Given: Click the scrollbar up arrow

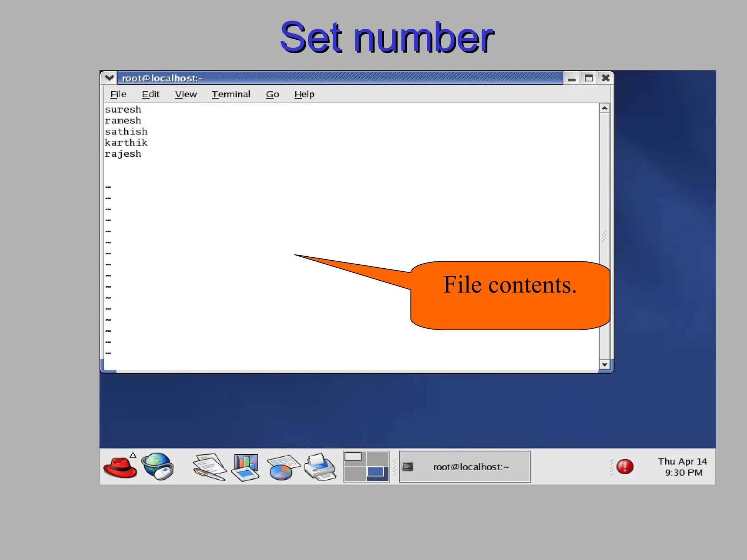Looking at the screenshot, I should coord(604,108).
